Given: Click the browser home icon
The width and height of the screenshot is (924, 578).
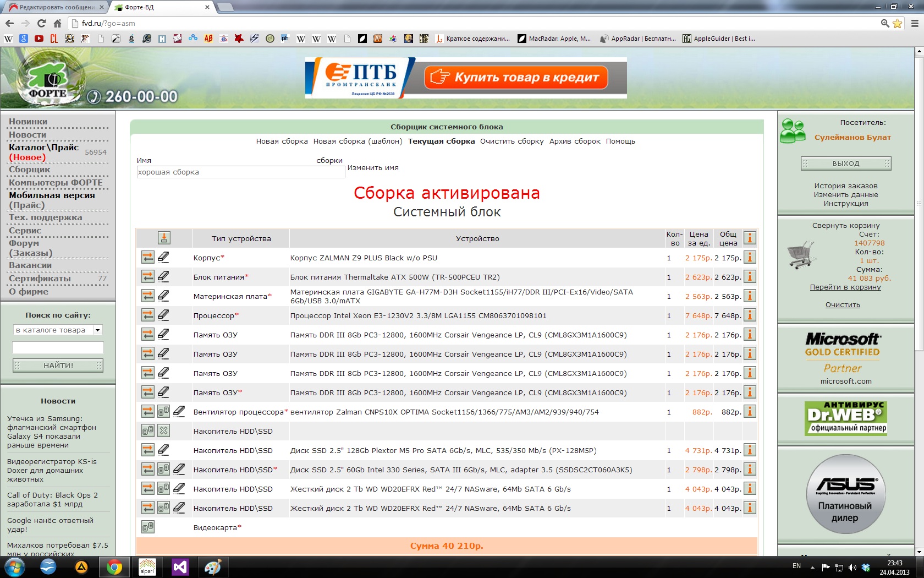Looking at the screenshot, I should click(x=57, y=23).
